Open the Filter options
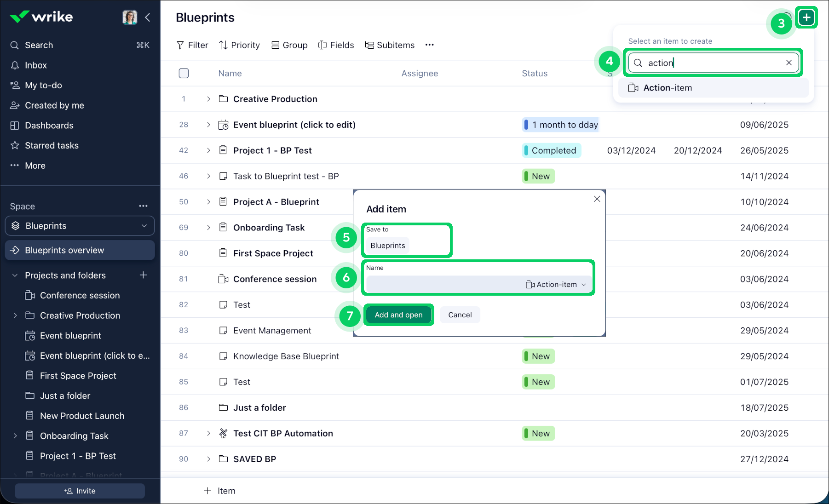Viewport: 829px width, 504px height. 192,45
